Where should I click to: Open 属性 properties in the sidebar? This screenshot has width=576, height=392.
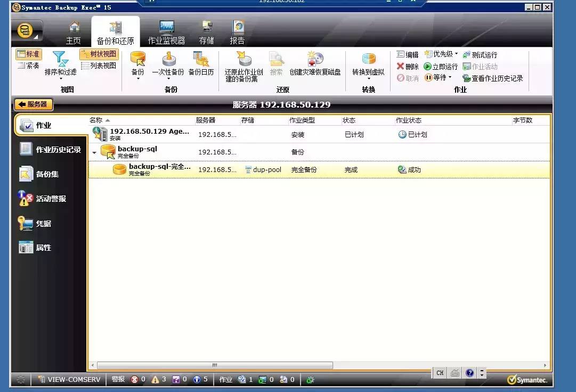pos(35,248)
